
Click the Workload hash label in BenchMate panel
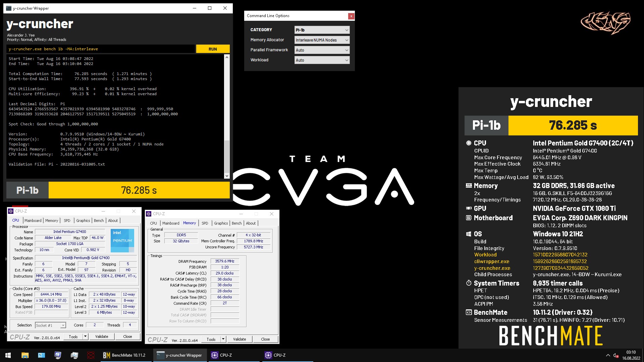click(485, 255)
